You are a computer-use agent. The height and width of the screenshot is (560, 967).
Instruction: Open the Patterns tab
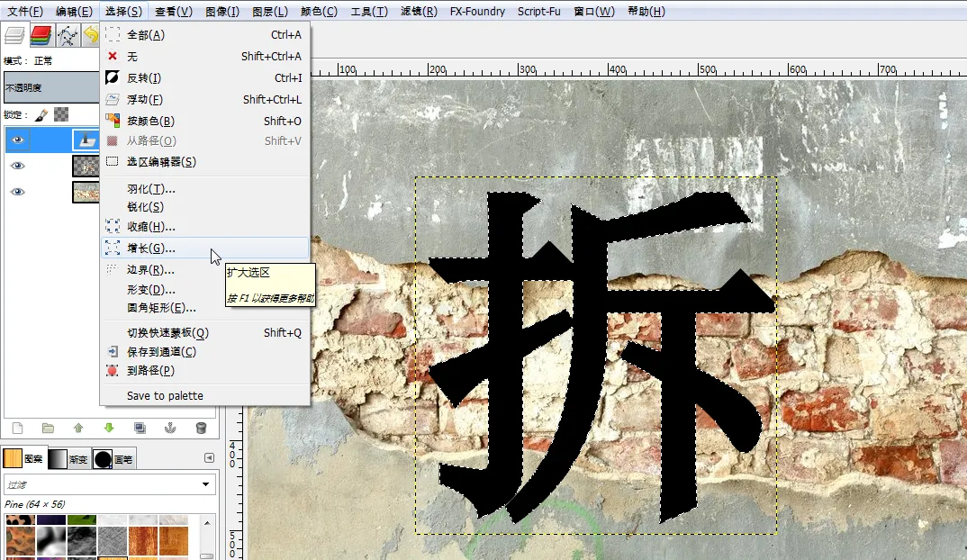23,459
